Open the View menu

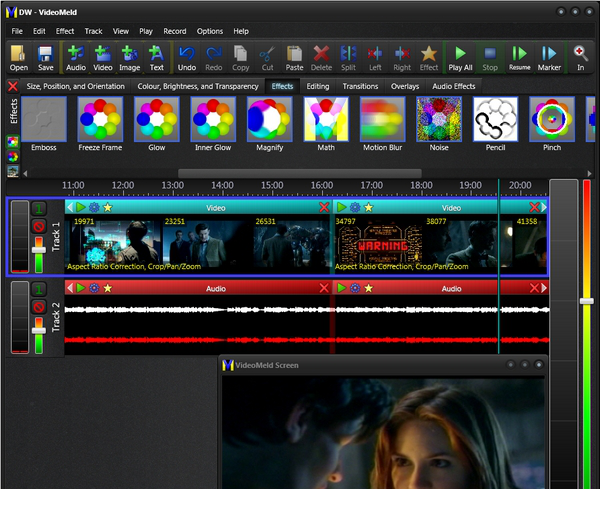[x=121, y=31]
